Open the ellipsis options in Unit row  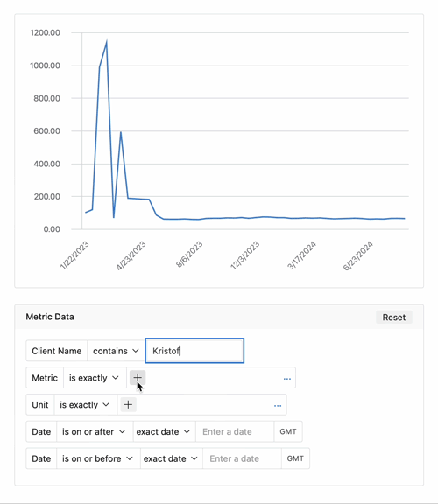click(x=278, y=406)
